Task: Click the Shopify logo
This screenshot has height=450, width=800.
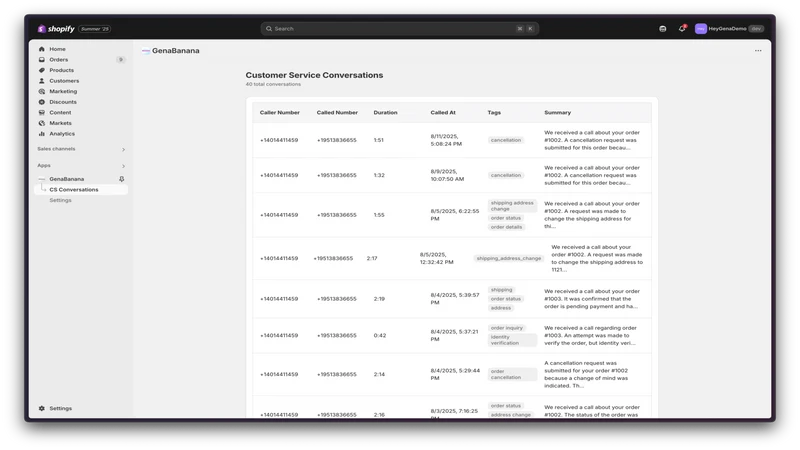Action: coord(56,29)
